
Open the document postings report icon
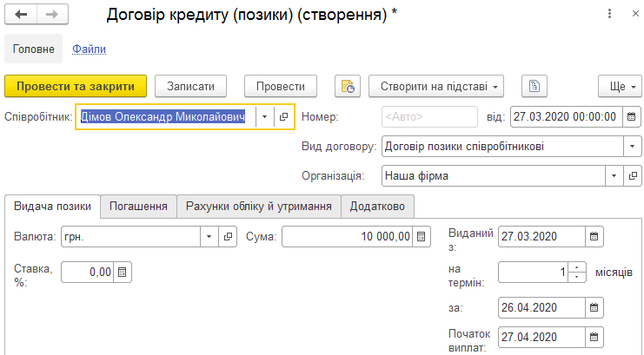(348, 86)
